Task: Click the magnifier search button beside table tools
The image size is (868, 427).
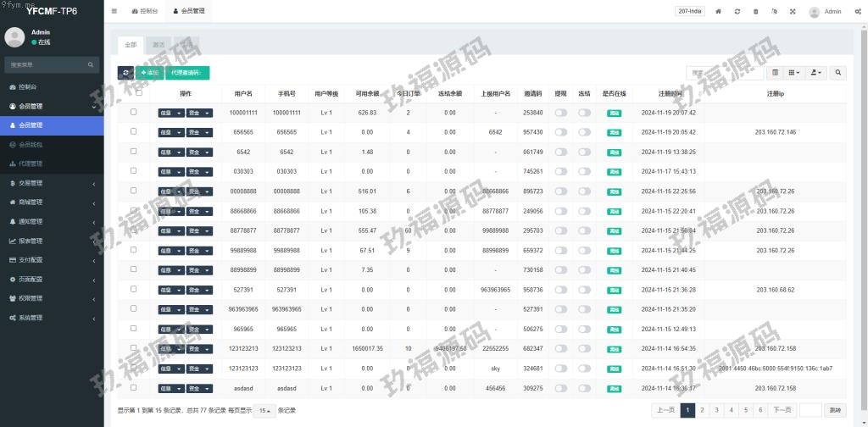Action: 838,73
